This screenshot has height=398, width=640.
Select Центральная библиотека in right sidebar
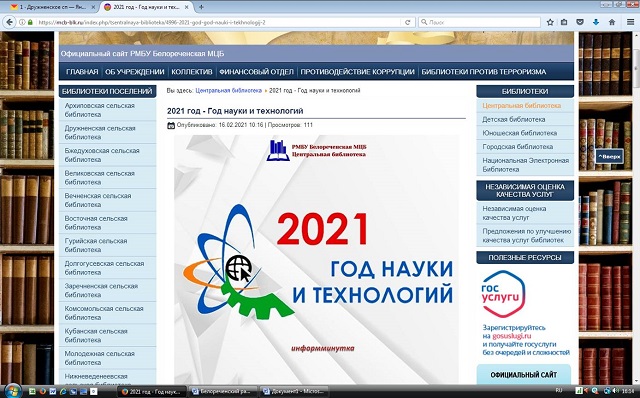pos(522,106)
